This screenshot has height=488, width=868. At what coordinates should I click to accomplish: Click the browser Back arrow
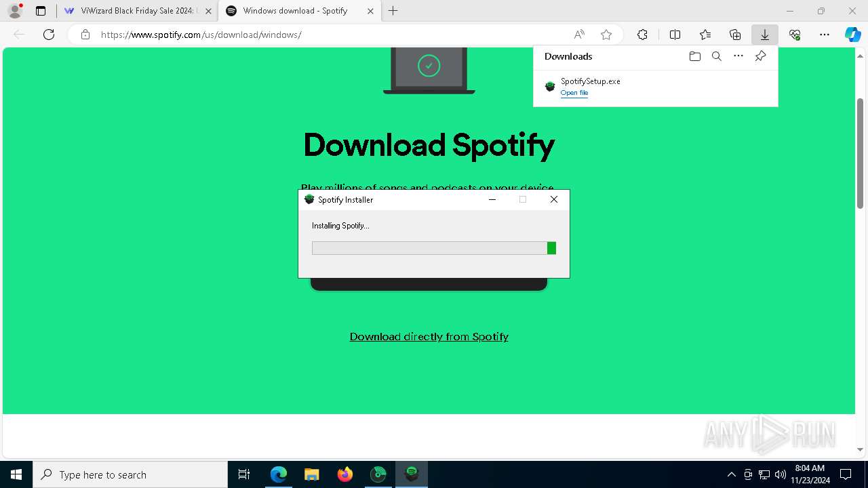point(19,35)
